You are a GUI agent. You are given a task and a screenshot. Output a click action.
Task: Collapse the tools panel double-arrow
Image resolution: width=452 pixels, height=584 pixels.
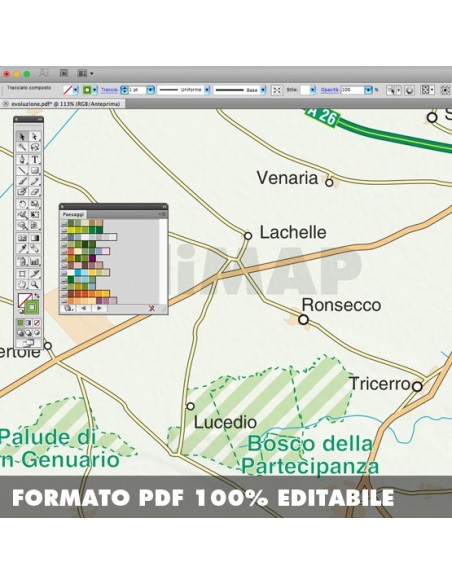point(40,120)
